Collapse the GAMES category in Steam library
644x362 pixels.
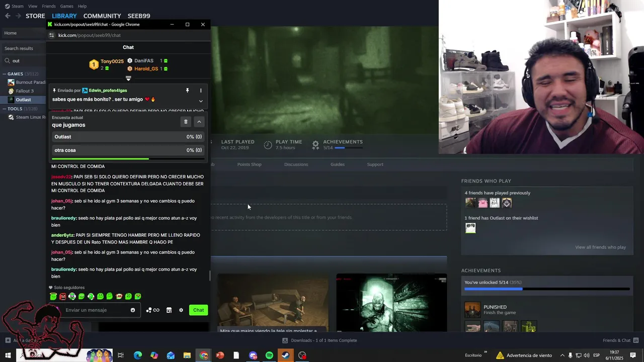pyautogui.click(x=4, y=74)
